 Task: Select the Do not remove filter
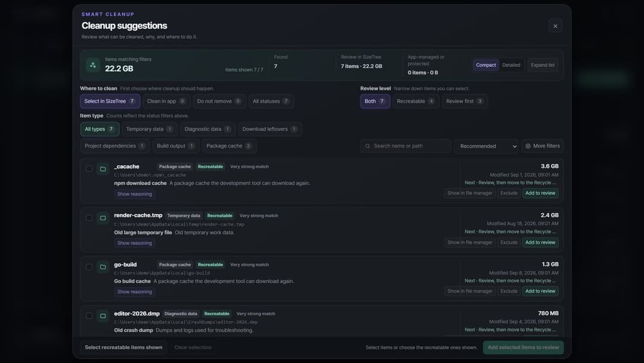pyautogui.click(x=219, y=101)
